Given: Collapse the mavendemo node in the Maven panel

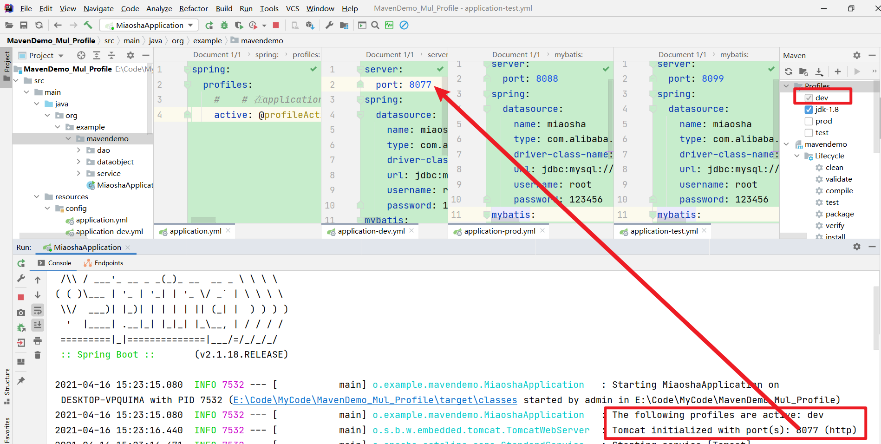Looking at the screenshot, I should pyautogui.click(x=786, y=144).
